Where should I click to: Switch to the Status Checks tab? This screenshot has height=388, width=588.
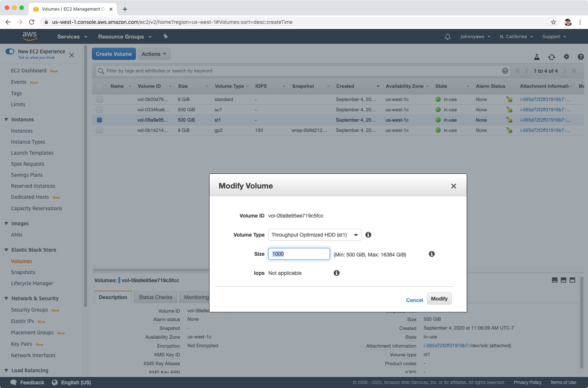(x=155, y=297)
